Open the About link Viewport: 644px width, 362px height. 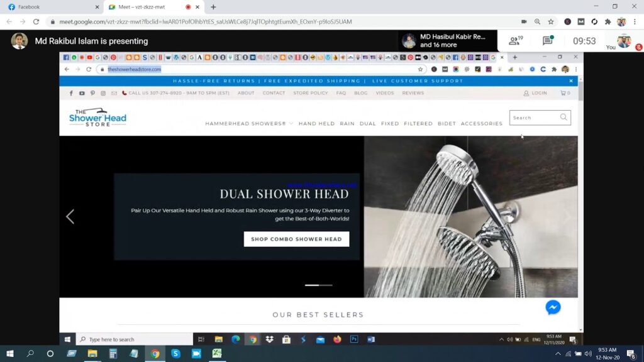point(246,93)
